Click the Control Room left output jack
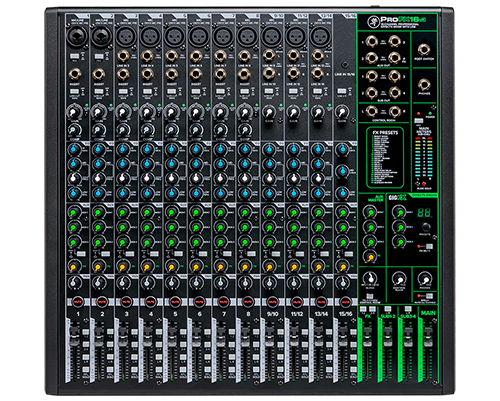The width and height of the screenshot is (500, 401). click(x=371, y=111)
